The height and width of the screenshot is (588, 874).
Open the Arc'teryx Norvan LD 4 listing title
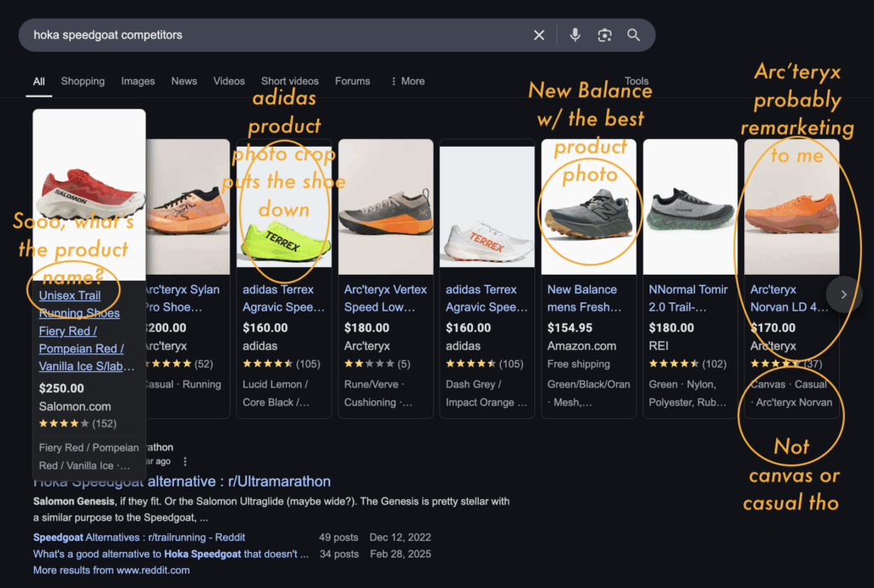(789, 298)
